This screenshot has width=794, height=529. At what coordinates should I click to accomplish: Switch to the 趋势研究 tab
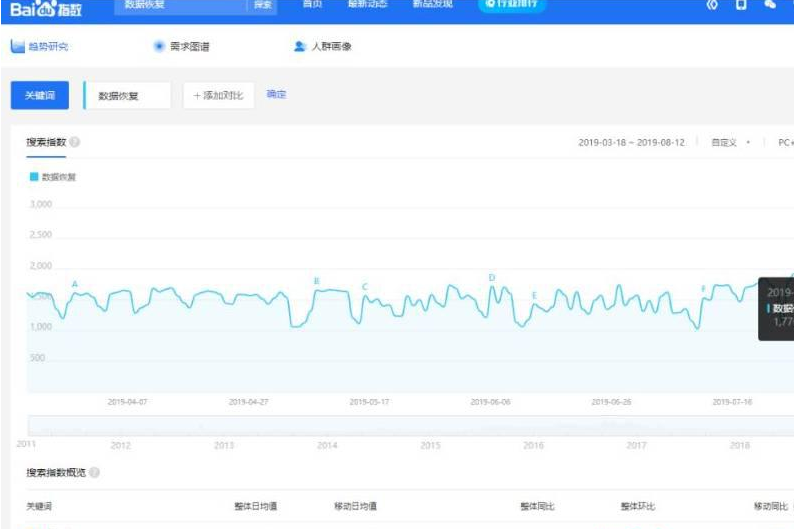39,47
